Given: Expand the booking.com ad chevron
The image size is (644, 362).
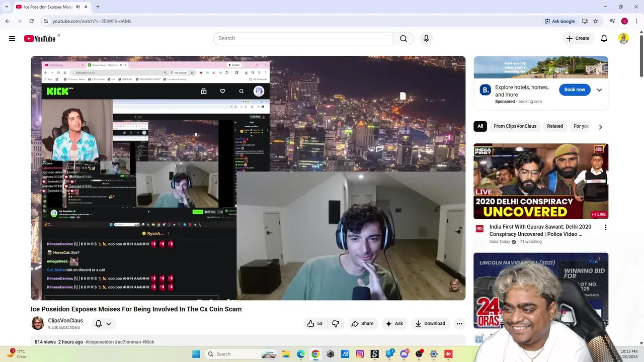Looking at the screenshot, I should tap(599, 90).
